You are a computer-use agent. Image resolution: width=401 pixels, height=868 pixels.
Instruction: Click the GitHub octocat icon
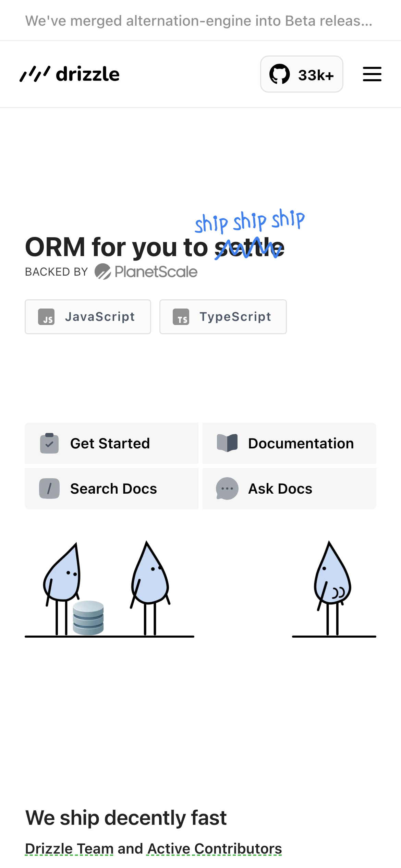pyautogui.click(x=279, y=74)
